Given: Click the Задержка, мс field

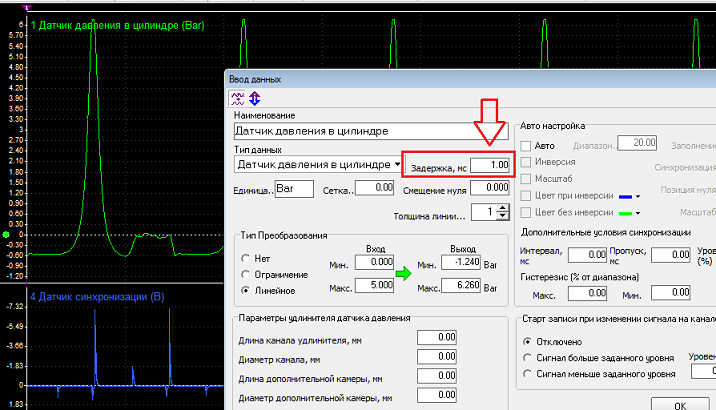Looking at the screenshot, I should pos(490,165).
